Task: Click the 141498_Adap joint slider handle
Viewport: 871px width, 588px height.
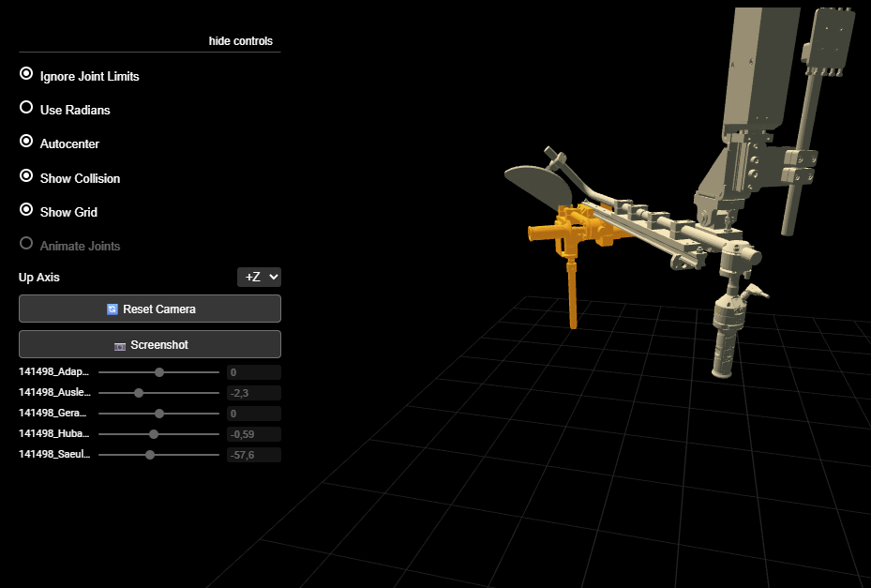Action: tap(159, 372)
